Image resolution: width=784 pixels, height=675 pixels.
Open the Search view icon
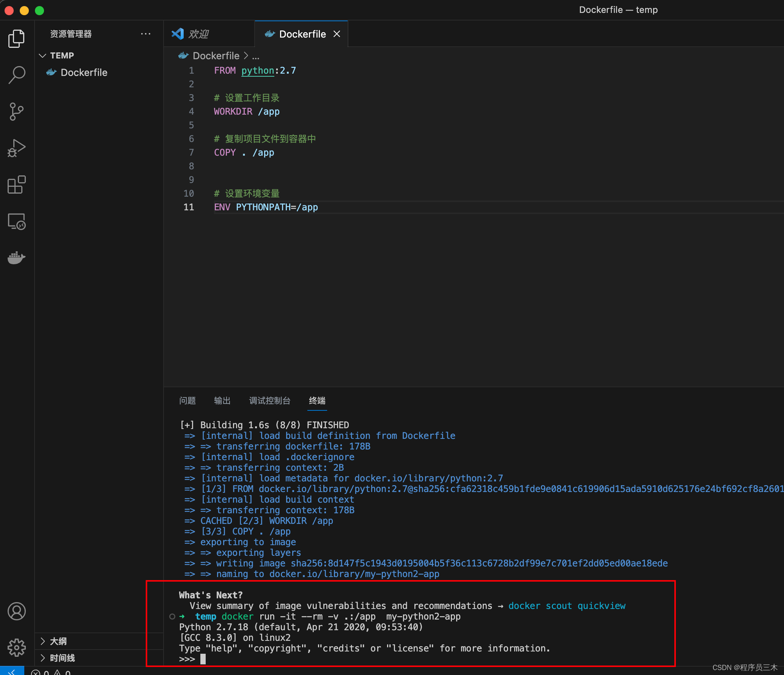16,75
